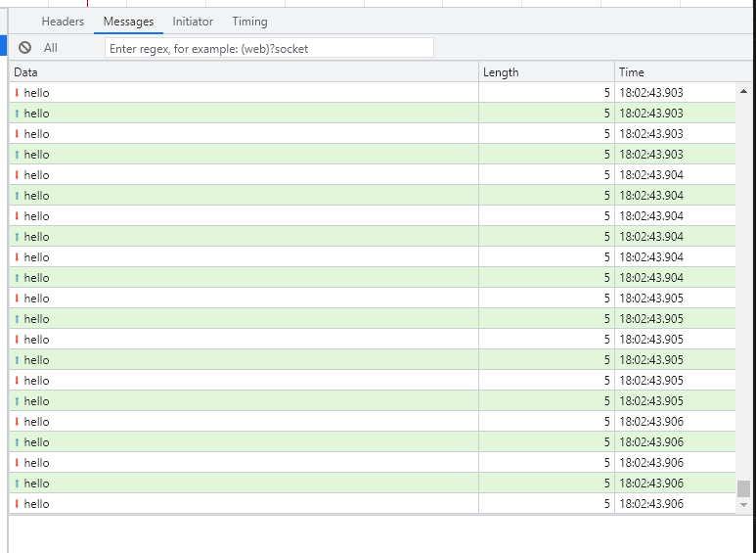Focus the regex filter input field
This screenshot has width=756, height=553.
(269, 48)
